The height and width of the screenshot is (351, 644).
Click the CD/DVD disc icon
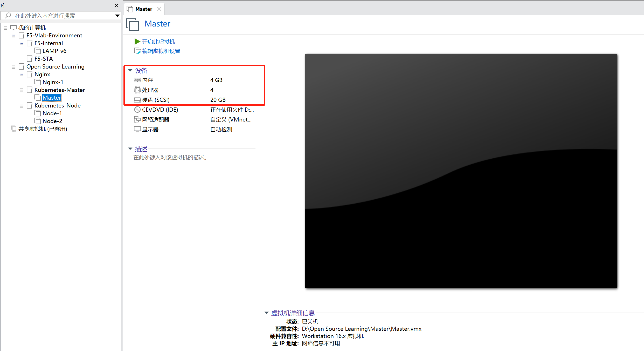[x=137, y=110]
